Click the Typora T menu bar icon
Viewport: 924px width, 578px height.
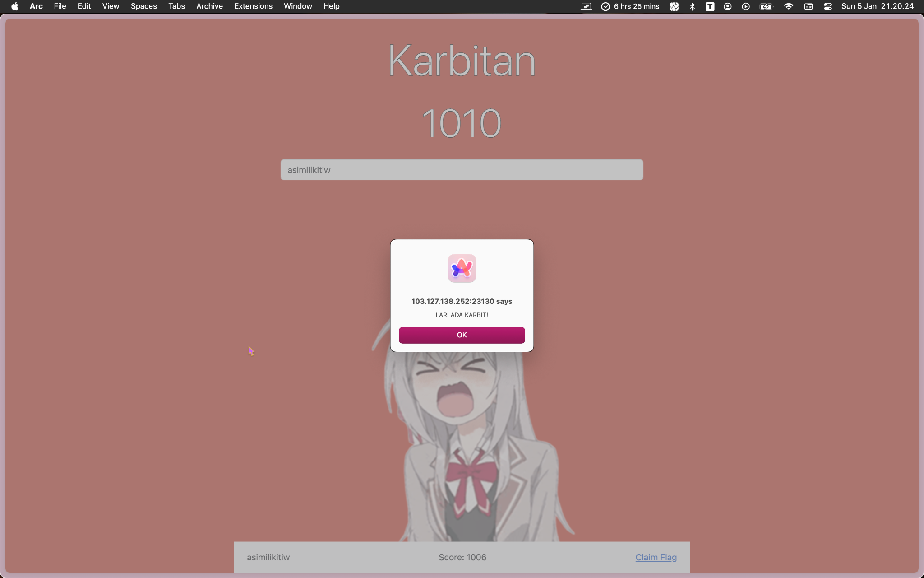[x=710, y=6]
